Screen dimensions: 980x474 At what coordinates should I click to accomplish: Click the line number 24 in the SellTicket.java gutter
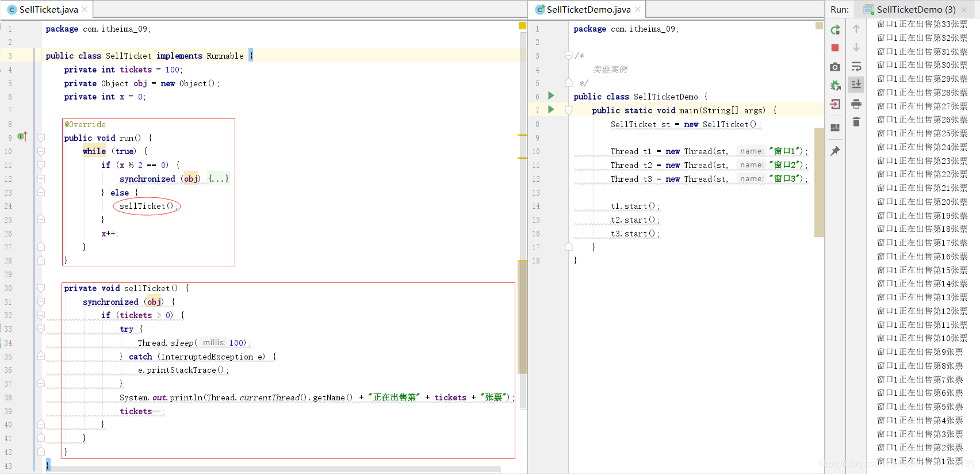point(8,206)
